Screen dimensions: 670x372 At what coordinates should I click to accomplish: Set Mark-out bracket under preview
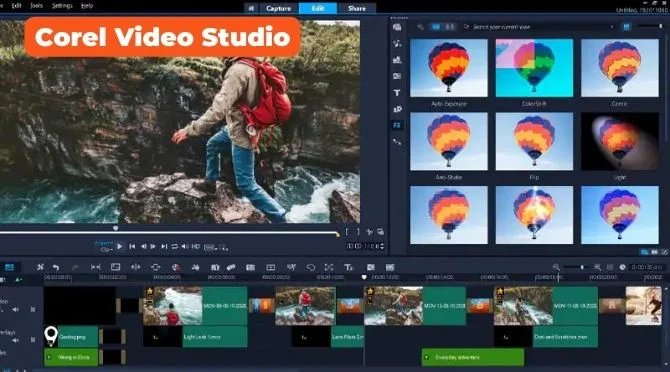(x=358, y=232)
